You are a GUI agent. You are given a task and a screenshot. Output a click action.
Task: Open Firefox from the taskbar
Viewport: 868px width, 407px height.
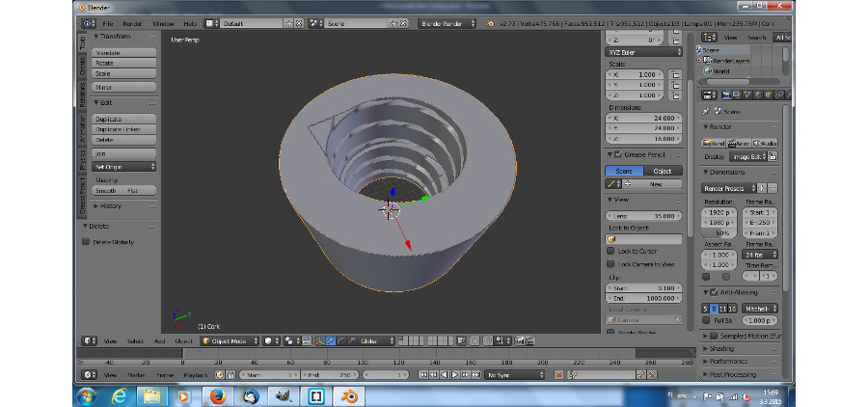pyautogui.click(x=217, y=395)
